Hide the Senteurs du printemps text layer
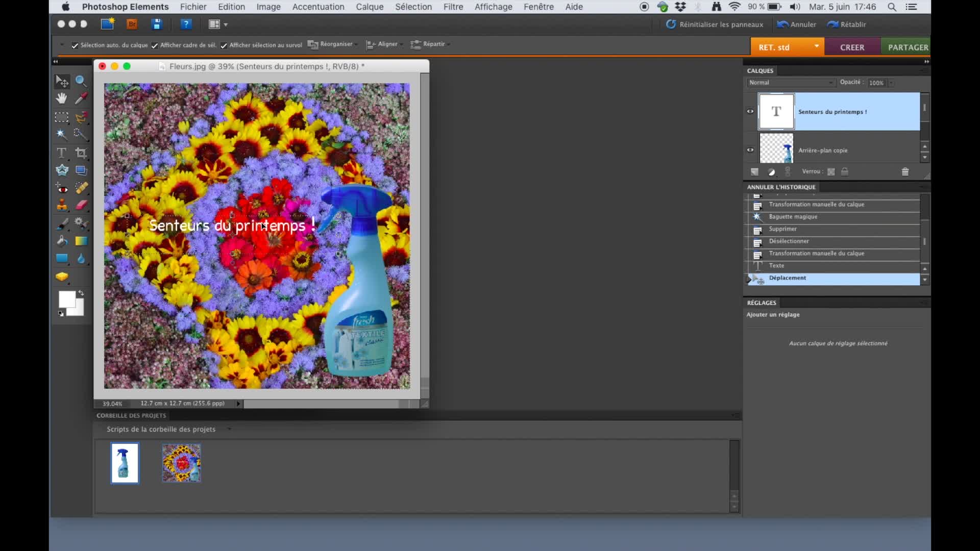Image resolution: width=980 pixels, height=551 pixels. 750,111
